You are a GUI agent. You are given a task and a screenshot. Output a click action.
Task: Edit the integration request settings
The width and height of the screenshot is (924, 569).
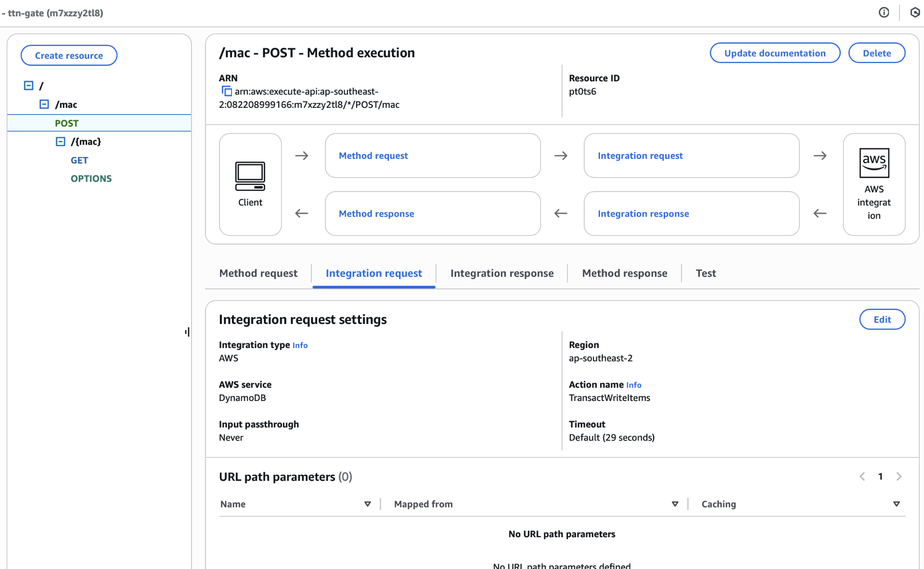[882, 319]
